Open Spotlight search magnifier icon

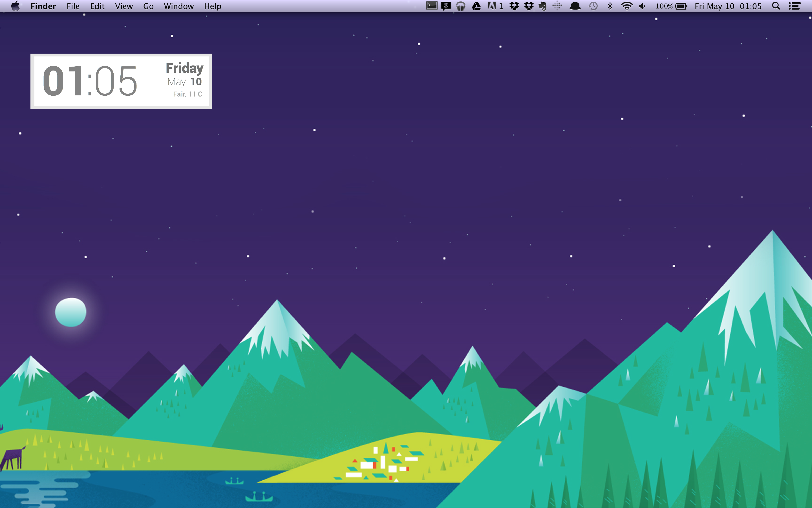[776, 6]
